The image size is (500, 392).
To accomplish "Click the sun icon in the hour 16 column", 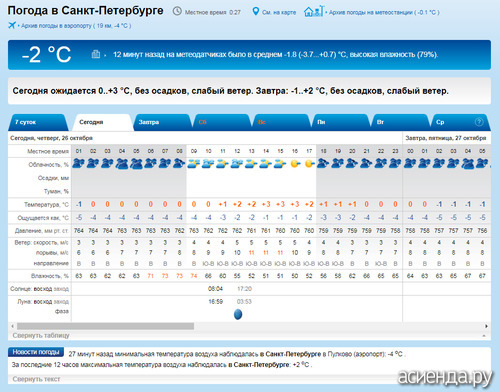I will [x=295, y=164].
